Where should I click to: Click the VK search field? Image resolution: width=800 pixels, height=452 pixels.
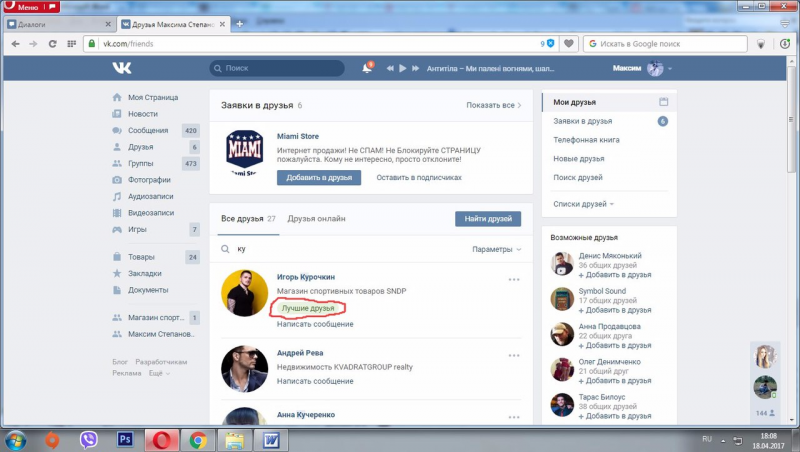tap(277, 68)
